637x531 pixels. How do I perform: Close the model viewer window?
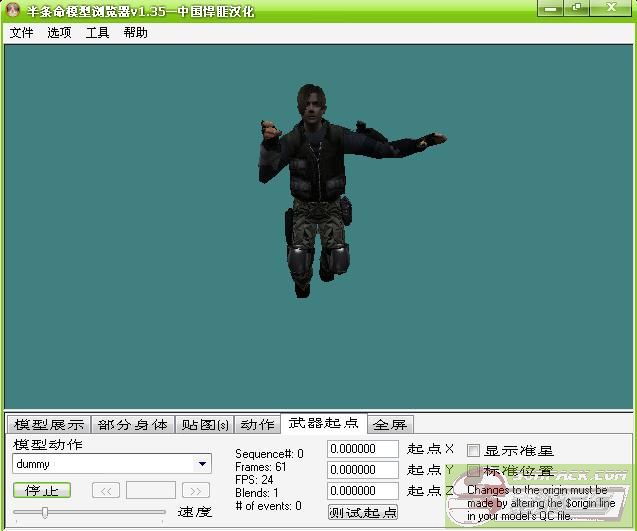tap(611, 8)
